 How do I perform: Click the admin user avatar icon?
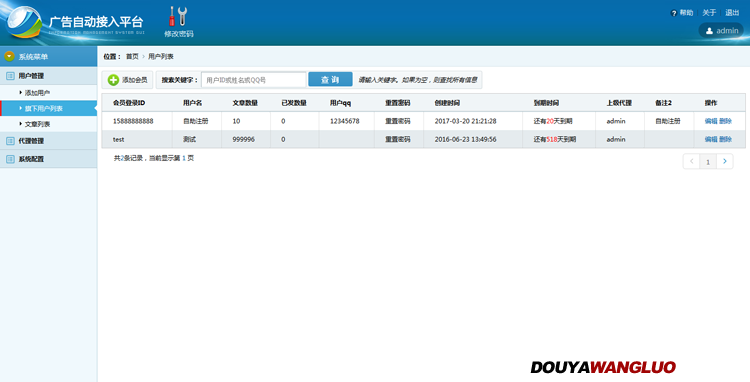[709, 31]
